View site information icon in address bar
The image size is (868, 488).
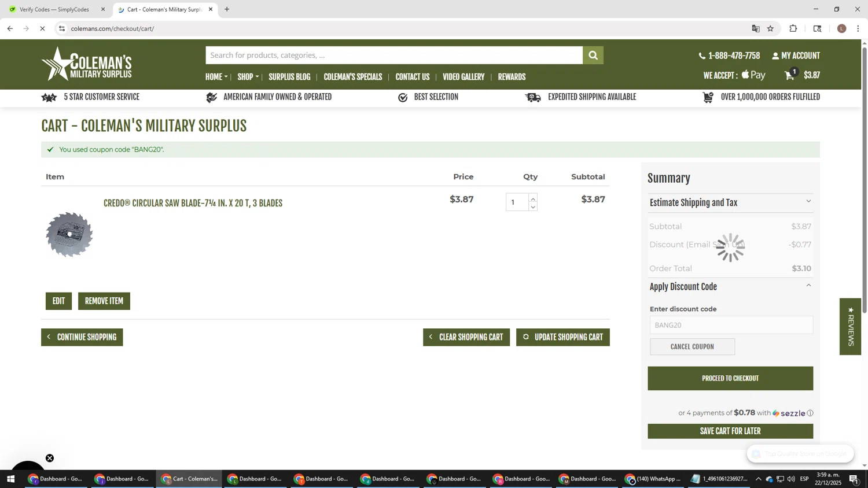coord(62,28)
